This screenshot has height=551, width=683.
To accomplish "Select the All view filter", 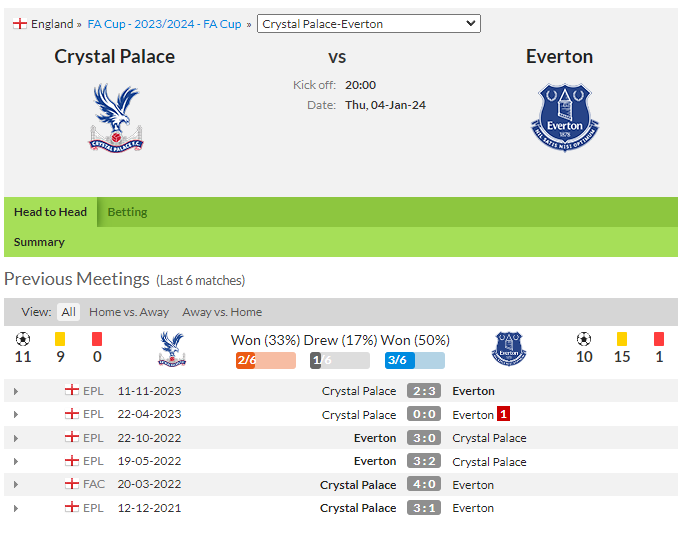I will pyautogui.click(x=68, y=312).
